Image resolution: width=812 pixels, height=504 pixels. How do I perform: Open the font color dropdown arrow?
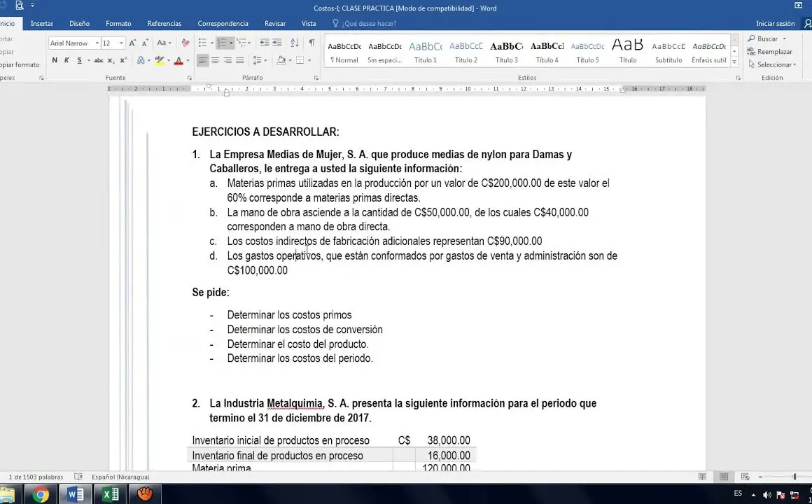pyautogui.click(x=188, y=61)
